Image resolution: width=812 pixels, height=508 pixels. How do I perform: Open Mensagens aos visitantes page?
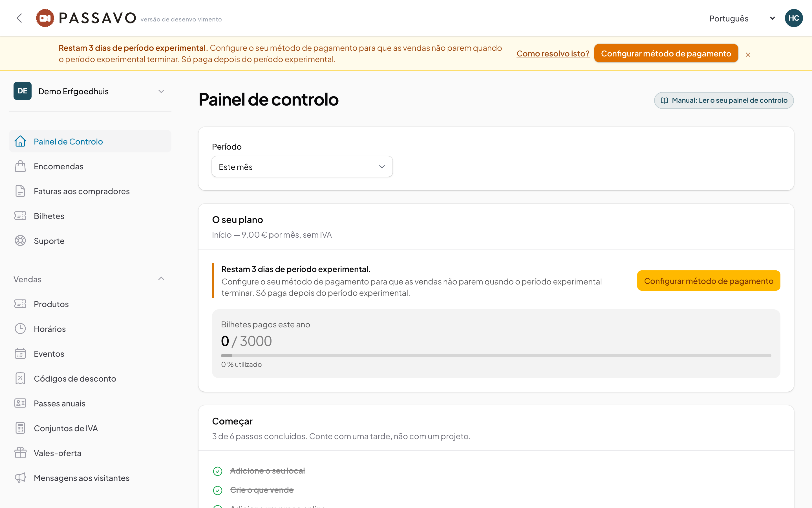point(90,478)
